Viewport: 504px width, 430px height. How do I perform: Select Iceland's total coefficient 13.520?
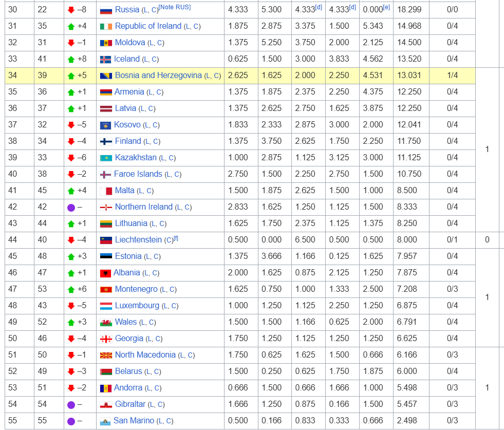pyautogui.click(x=409, y=59)
